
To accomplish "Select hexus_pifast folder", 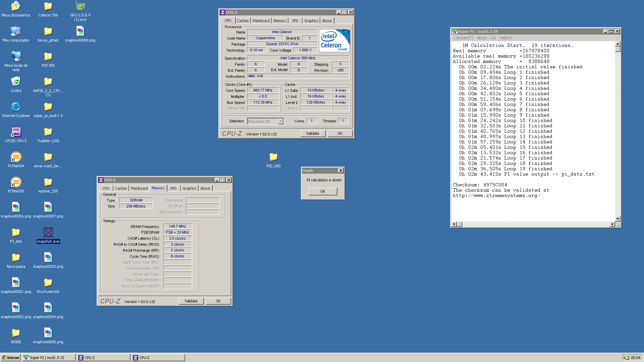I will (x=48, y=34).
